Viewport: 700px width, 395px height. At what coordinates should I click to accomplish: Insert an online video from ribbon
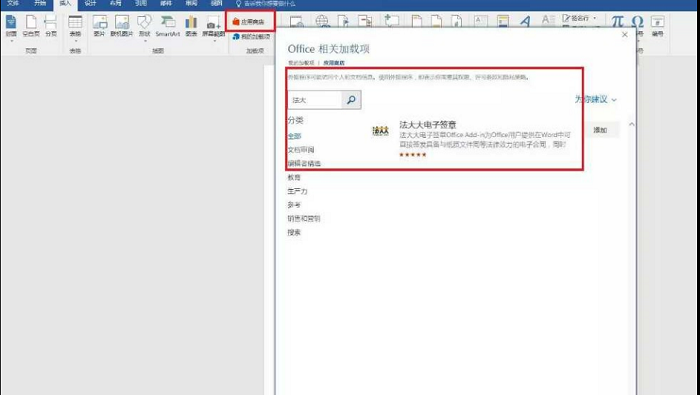(x=297, y=21)
